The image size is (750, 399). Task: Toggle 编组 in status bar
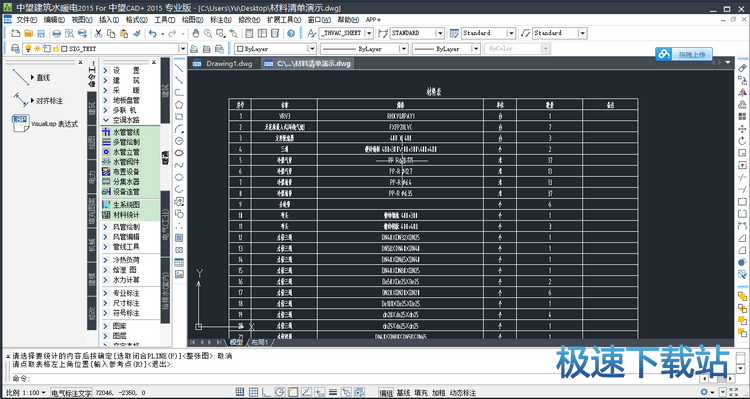[386, 393]
